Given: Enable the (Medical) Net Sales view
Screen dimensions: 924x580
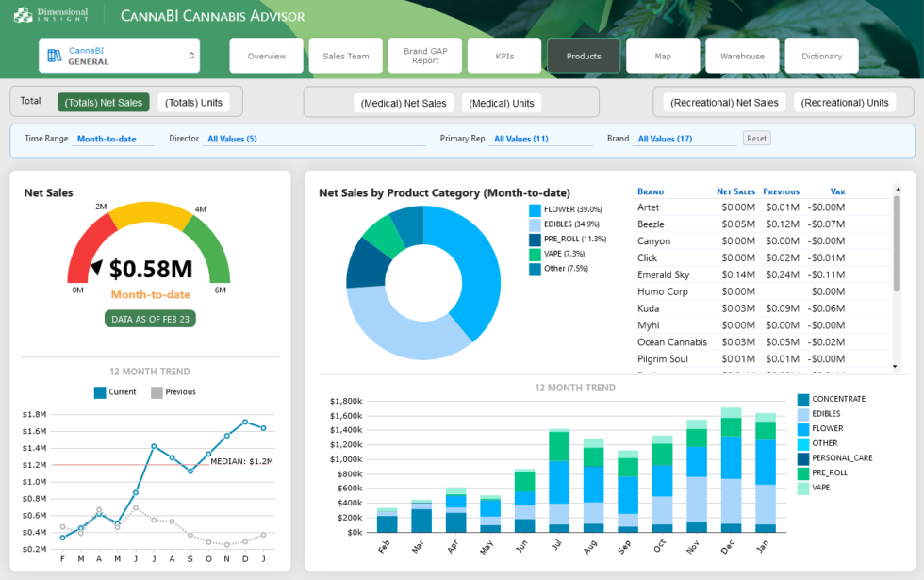Looking at the screenshot, I should 404,102.
